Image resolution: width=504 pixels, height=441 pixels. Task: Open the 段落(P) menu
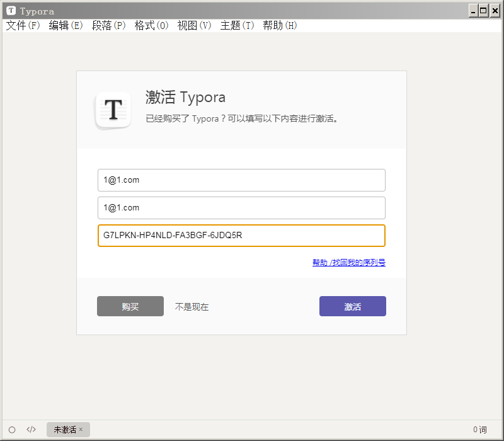click(x=108, y=25)
